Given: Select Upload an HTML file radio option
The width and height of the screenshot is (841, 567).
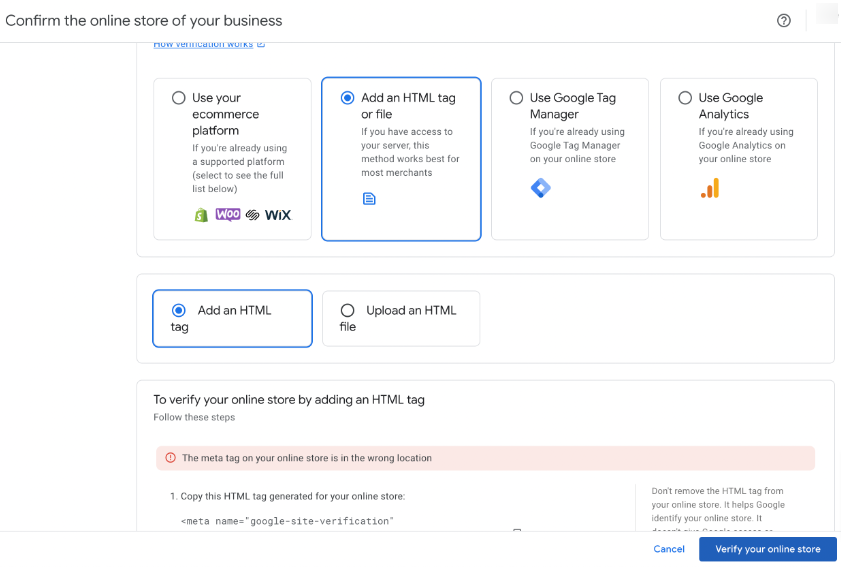Looking at the screenshot, I should [x=348, y=310].
